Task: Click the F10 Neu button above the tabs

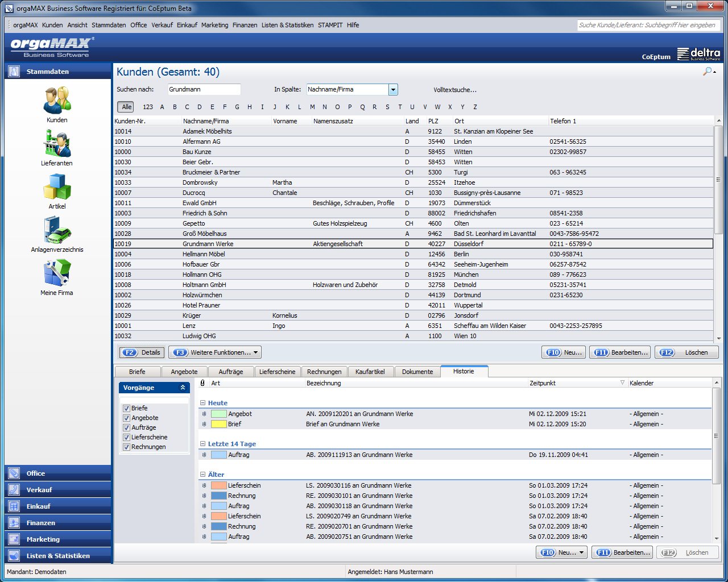Action: [x=564, y=352]
